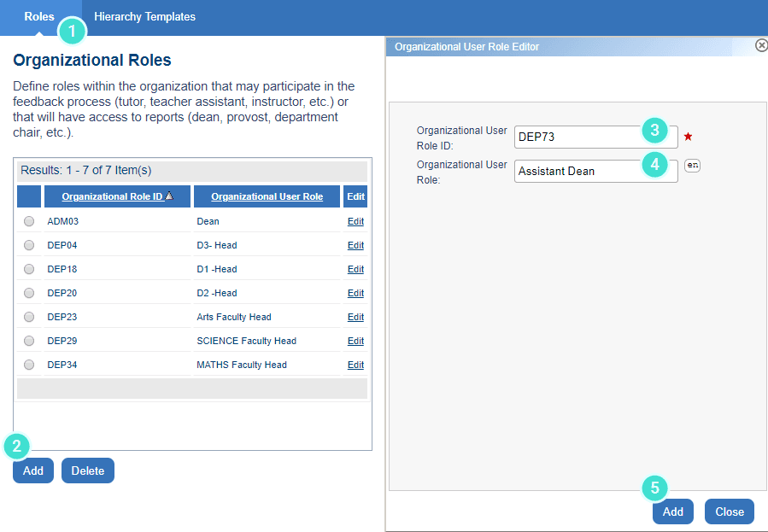Viewport: 768px width, 532px height.
Task: Switch to the Hierarchy Templates tab
Action: point(144,16)
